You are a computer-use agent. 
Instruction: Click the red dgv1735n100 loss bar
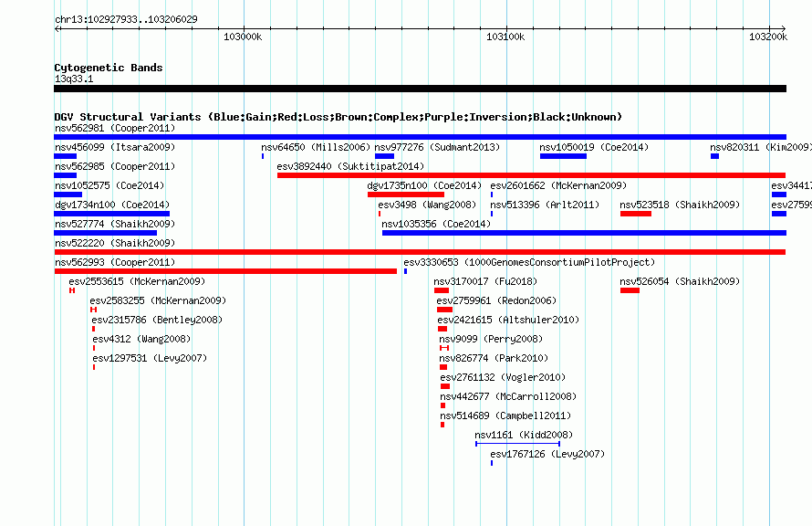tap(406, 195)
